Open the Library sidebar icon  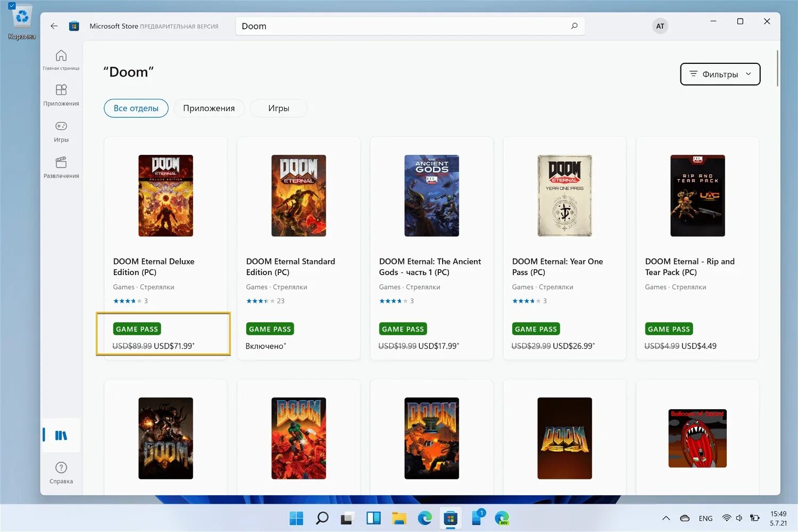[61, 435]
